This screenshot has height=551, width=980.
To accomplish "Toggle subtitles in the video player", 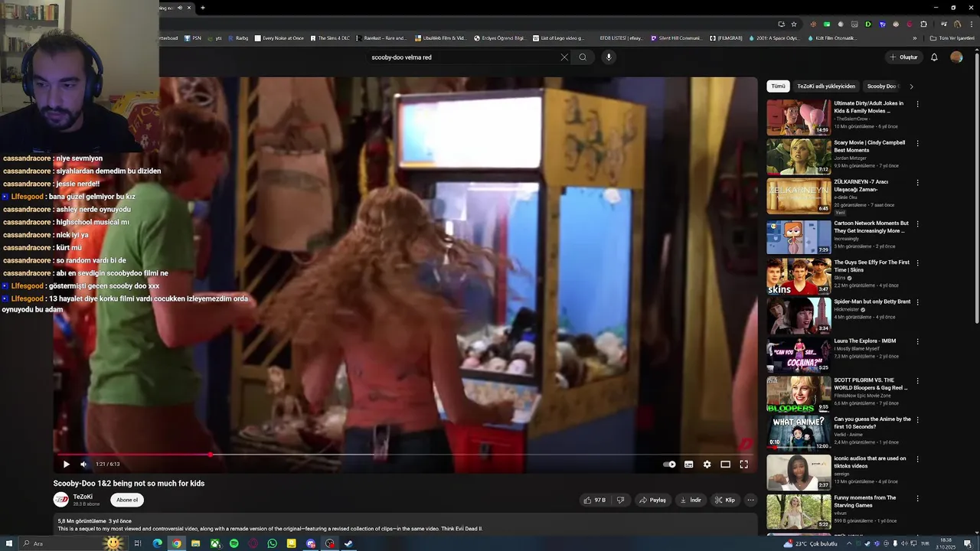I will pos(688,464).
